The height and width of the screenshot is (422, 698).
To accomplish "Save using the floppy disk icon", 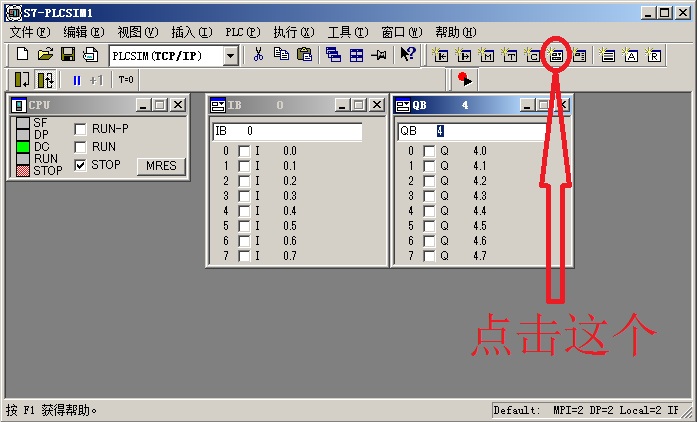I will point(68,55).
